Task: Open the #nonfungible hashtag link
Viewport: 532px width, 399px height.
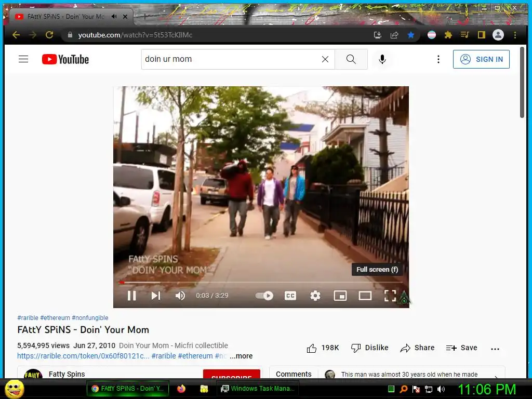Action: click(90, 318)
